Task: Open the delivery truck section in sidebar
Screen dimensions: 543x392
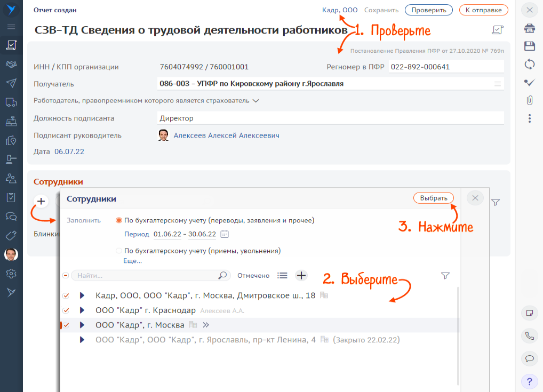Action: coord(11,100)
